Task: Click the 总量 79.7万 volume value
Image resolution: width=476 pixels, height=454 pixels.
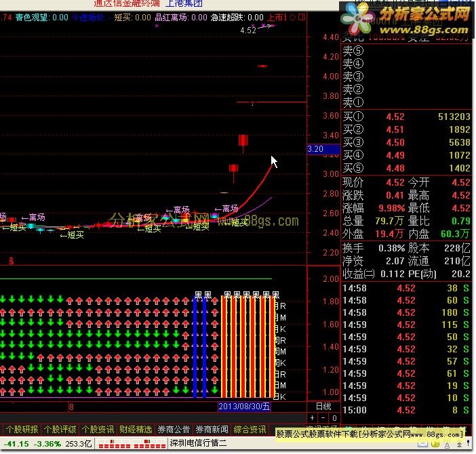Action: point(389,221)
